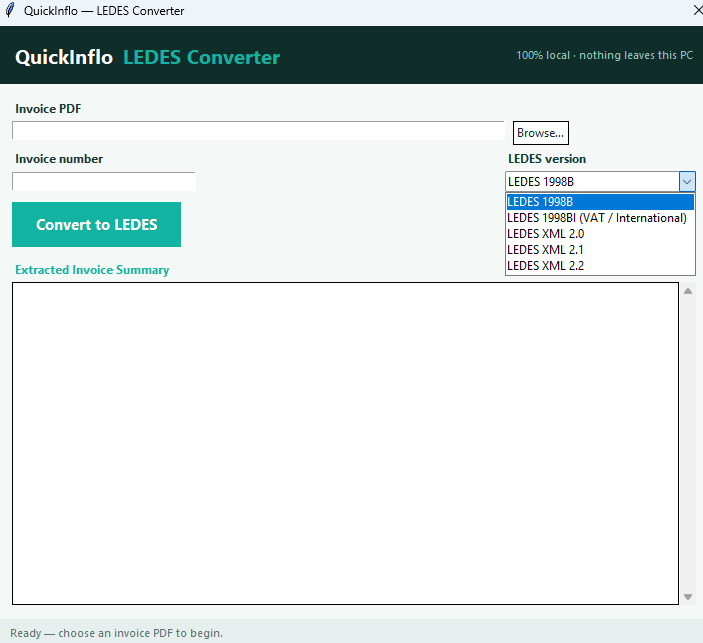Click inside the Extracted Invoice Summary box

345,443
